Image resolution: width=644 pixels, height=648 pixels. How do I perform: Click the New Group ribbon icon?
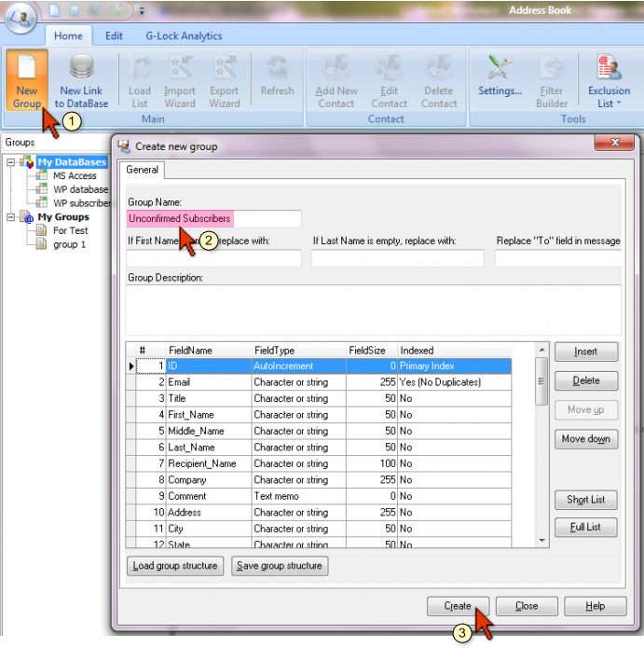[27, 81]
